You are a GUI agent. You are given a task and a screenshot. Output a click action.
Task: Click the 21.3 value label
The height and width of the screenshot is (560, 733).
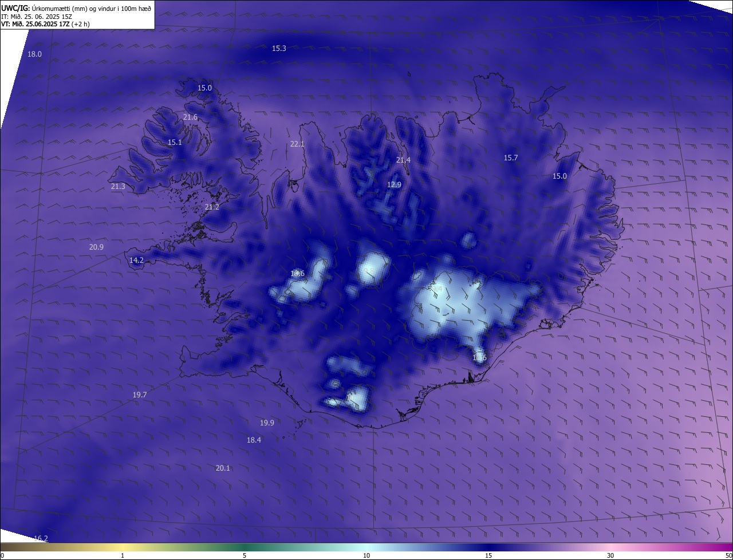[x=117, y=186]
